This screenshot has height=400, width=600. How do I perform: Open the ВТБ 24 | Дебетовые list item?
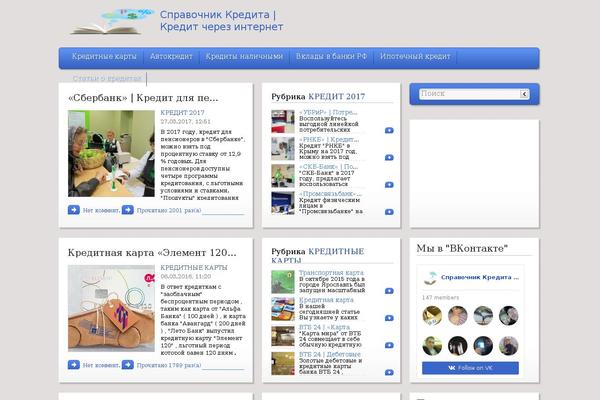click(330, 354)
